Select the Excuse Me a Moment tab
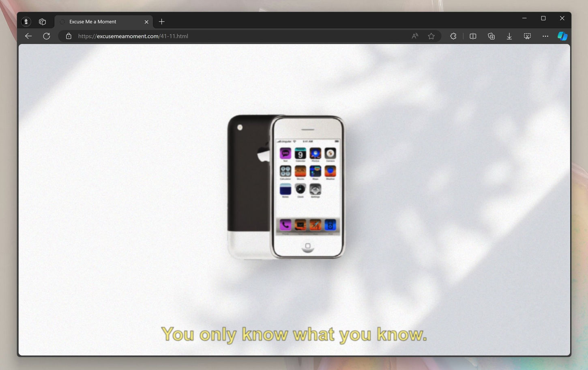This screenshot has height=370, width=588. pos(103,22)
